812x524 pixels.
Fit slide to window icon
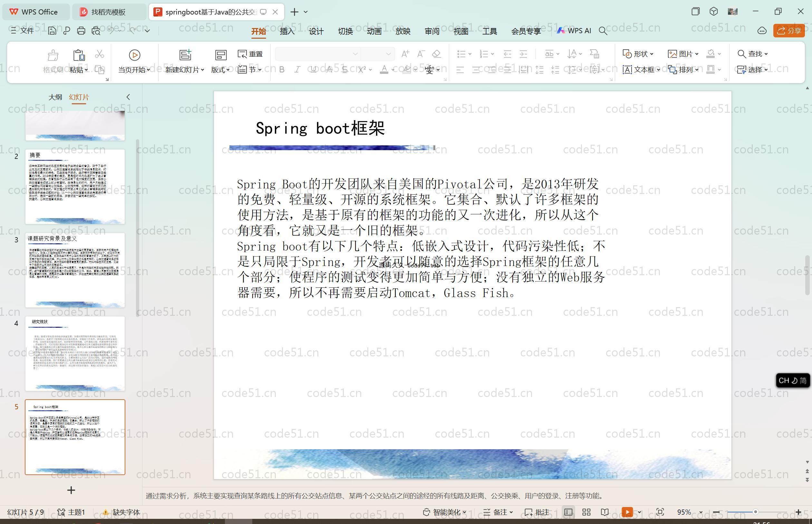tap(660, 512)
